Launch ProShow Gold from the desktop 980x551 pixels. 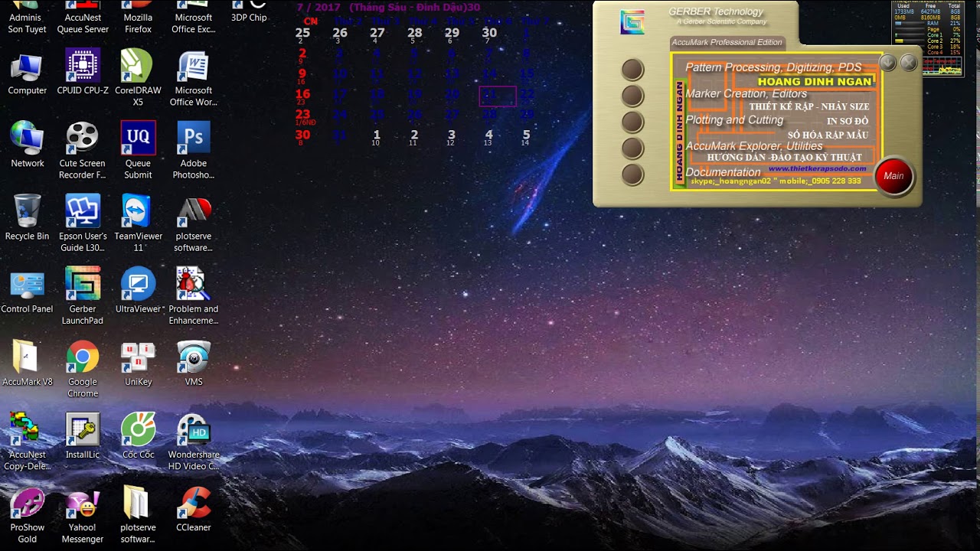[x=28, y=514]
